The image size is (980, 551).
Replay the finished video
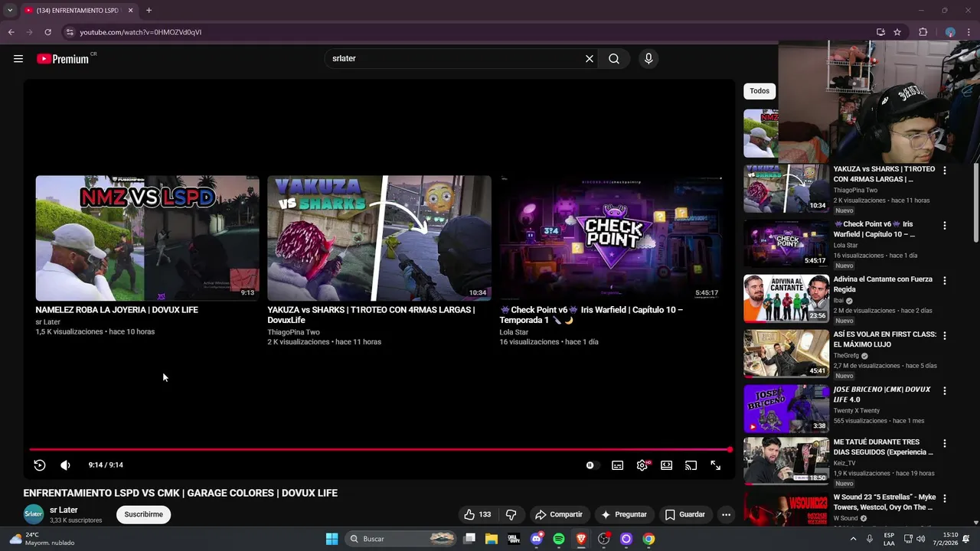click(40, 465)
